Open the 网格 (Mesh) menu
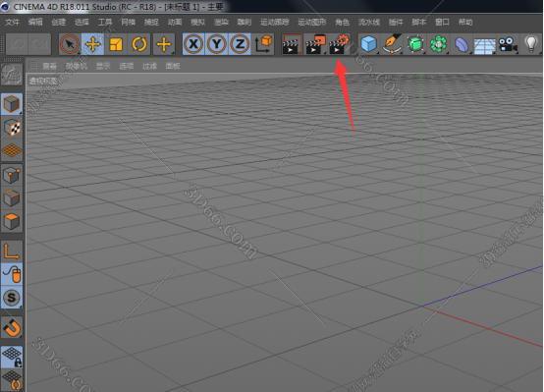 128,22
